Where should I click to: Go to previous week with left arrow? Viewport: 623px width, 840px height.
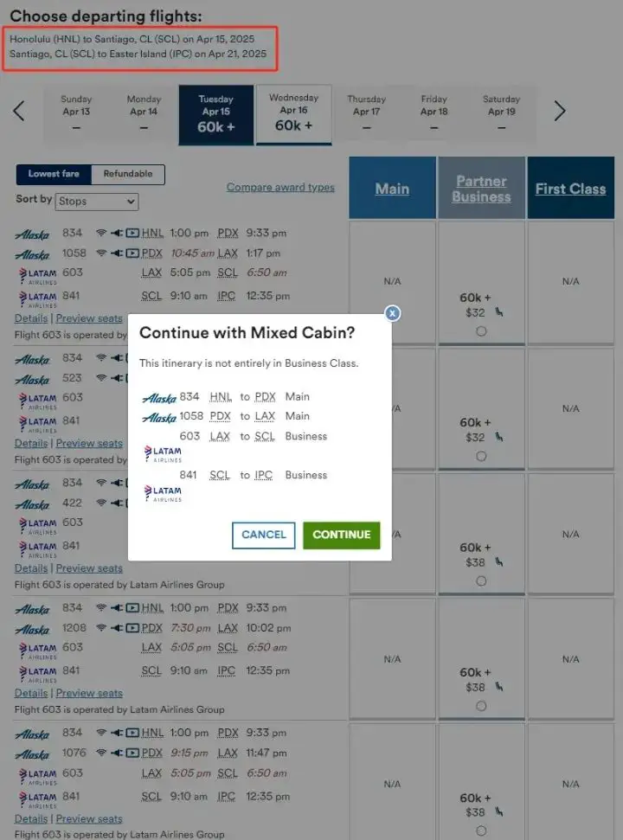19,111
